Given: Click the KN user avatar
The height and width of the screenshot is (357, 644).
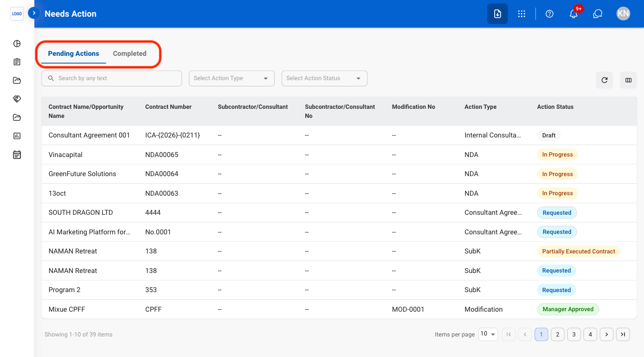Looking at the screenshot, I should 623,14.
